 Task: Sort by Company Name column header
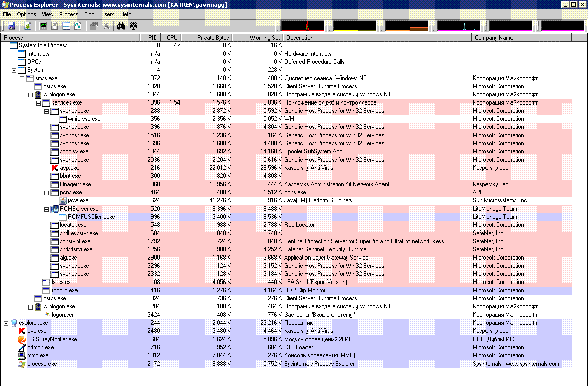tap(521, 38)
